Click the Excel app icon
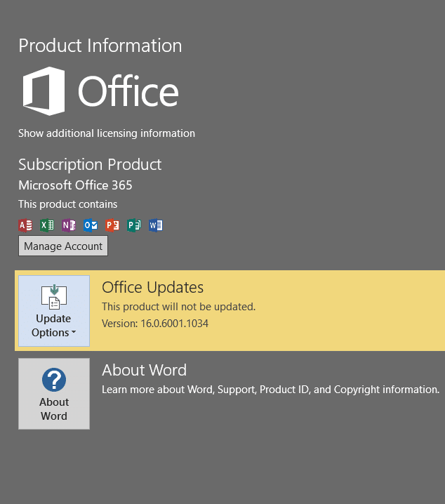Screen dimensions: 445x504 [x=47, y=225]
